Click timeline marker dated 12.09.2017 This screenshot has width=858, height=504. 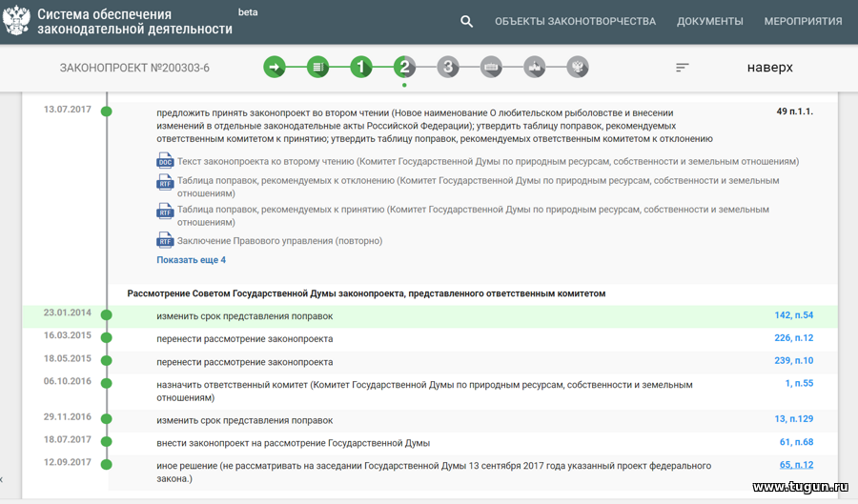pyautogui.click(x=106, y=465)
